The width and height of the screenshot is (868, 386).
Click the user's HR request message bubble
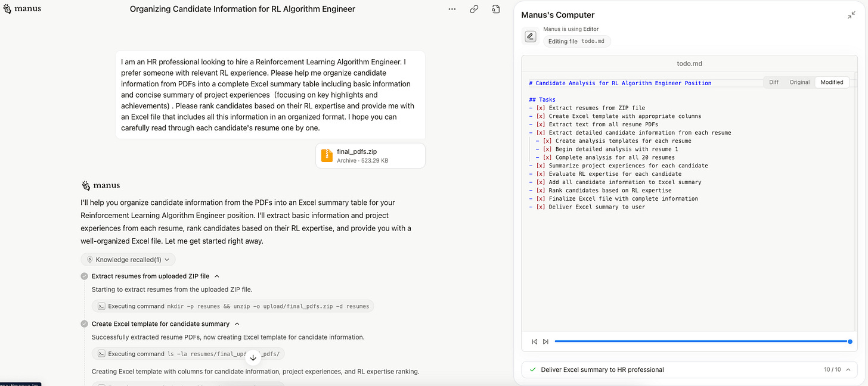270,95
